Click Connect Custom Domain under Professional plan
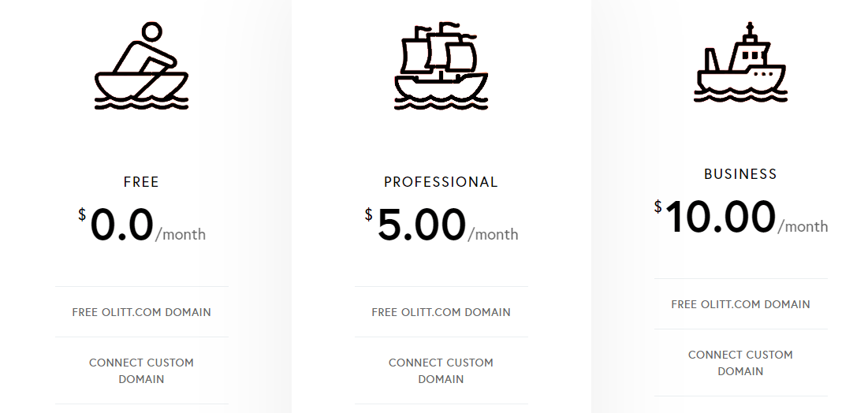The width and height of the screenshot is (868, 413). tap(441, 370)
